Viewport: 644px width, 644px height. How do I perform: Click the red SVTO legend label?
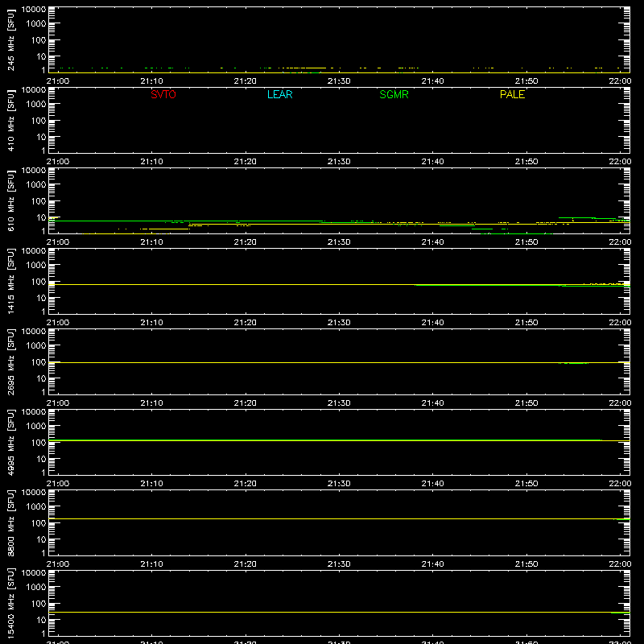[163, 94]
